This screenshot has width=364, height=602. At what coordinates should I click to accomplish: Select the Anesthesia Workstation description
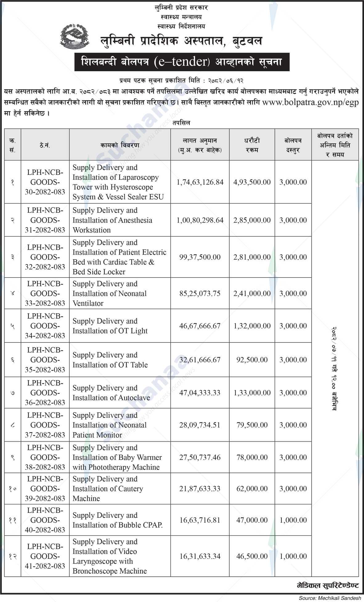(x=112, y=220)
